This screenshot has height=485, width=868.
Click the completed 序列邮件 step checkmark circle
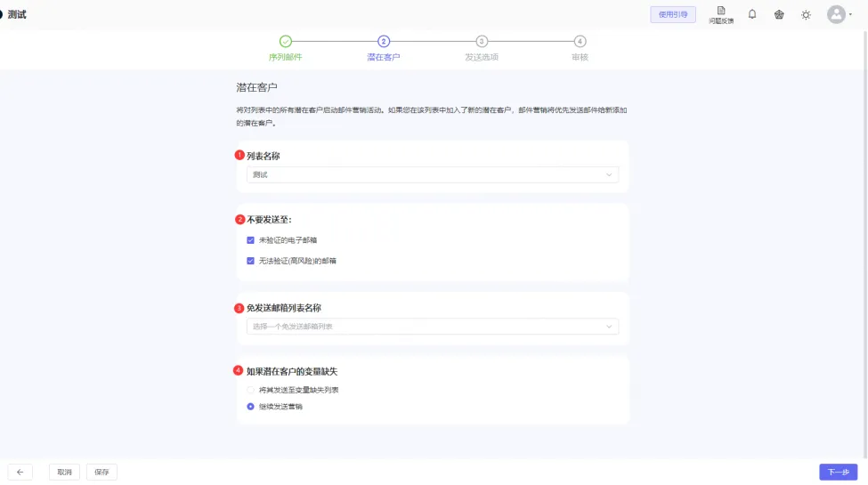tap(285, 41)
